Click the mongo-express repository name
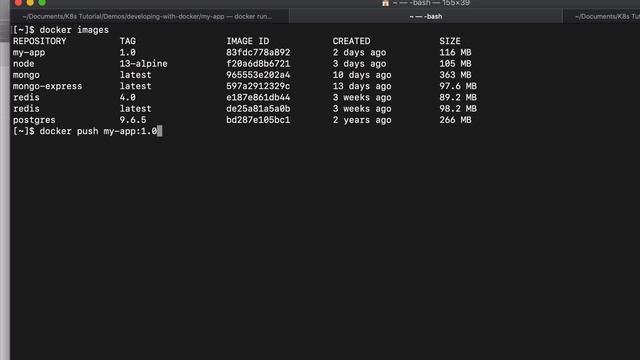 click(47, 86)
